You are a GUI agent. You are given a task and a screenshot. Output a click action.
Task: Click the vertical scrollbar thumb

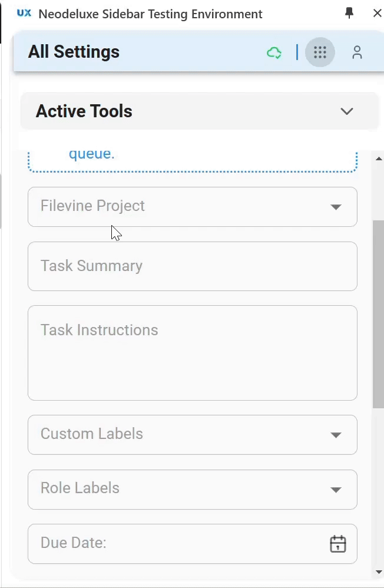coord(378,314)
